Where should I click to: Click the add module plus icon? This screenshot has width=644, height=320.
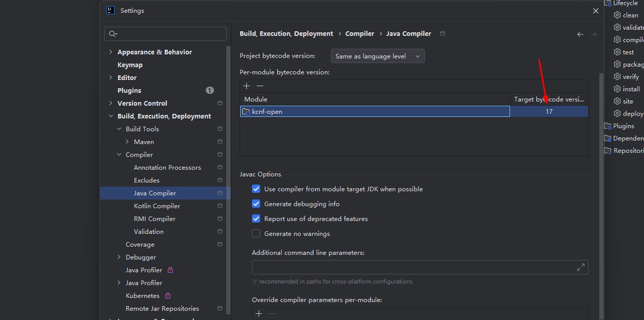tap(247, 86)
